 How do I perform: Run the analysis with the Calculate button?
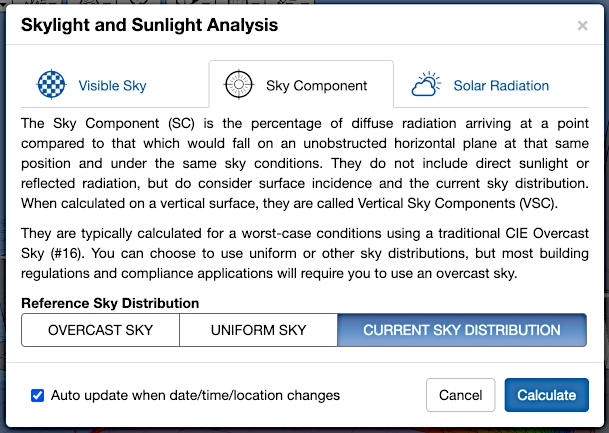click(546, 395)
